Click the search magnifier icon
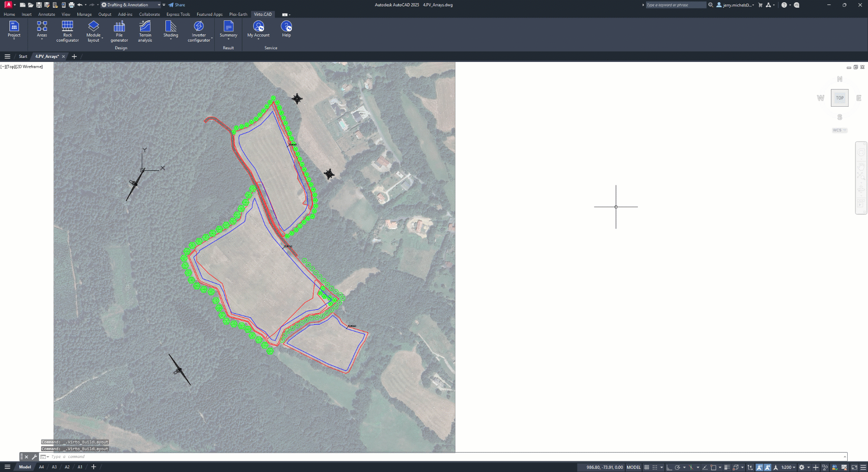The width and height of the screenshot is (868, 472). pos(711,5)
